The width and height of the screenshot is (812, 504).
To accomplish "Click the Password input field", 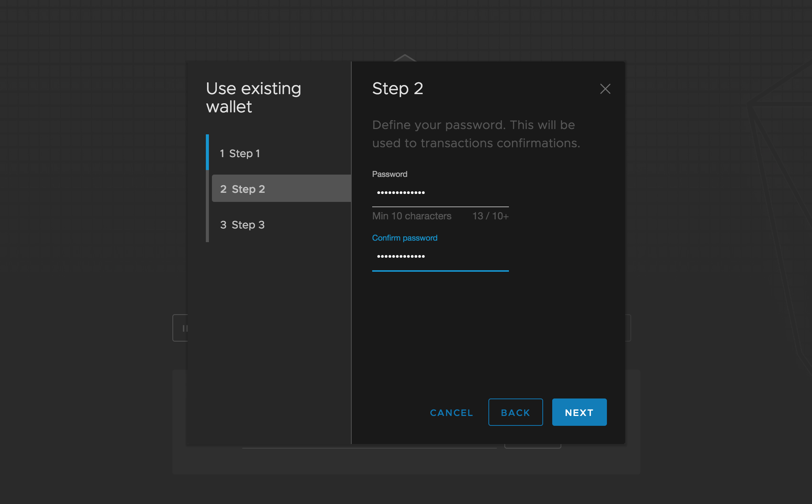I will [440, 193].
